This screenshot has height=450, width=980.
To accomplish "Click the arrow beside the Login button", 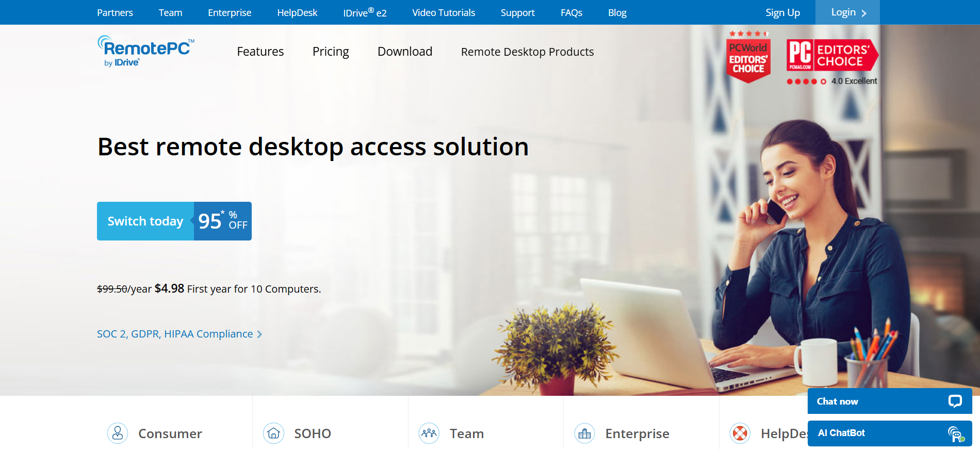I will click(x=864, y=13).
